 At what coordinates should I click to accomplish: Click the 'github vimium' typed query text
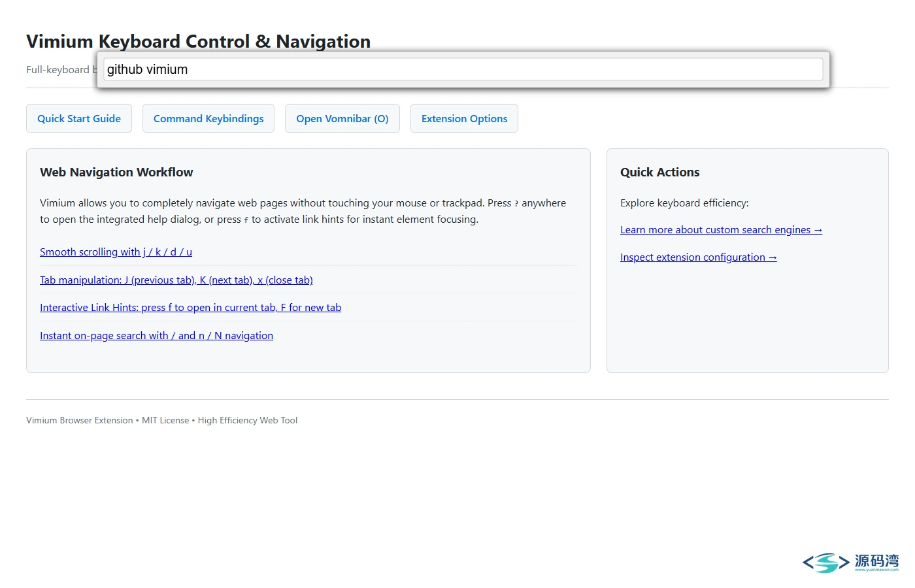pos(147,69)
